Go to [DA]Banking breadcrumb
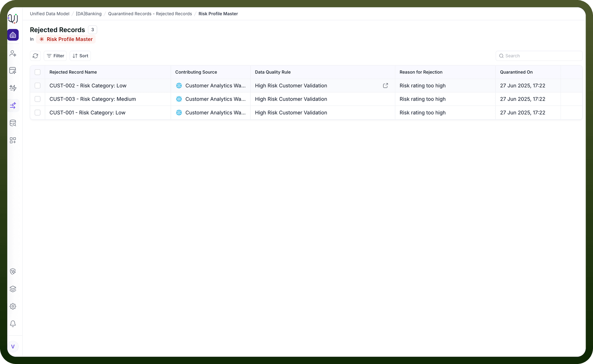The image size is (593, 364). pos(89,14)
